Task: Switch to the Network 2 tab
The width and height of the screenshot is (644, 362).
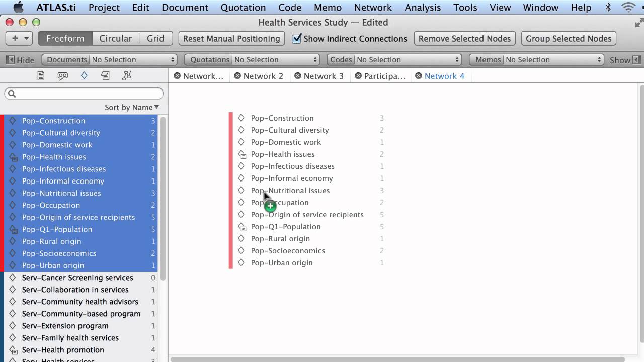Action: tap(263, 76)
